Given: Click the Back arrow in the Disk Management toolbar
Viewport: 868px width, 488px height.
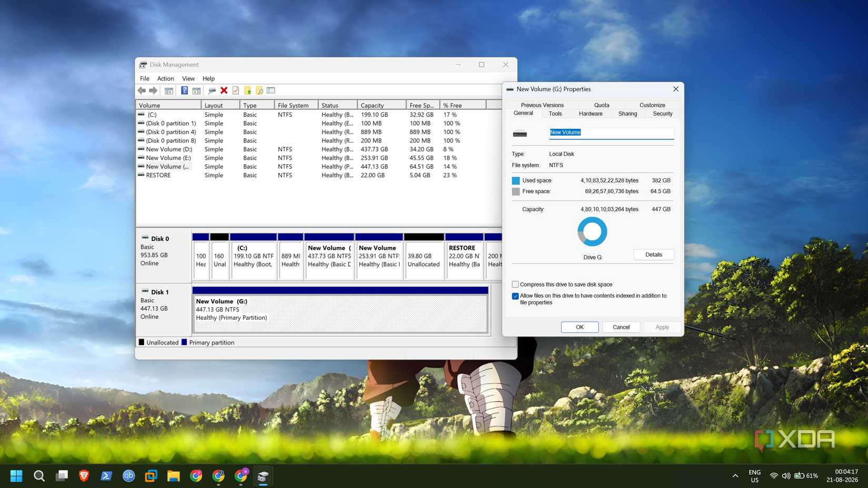Looking at the screenshot, I should [x=142, y=90].
